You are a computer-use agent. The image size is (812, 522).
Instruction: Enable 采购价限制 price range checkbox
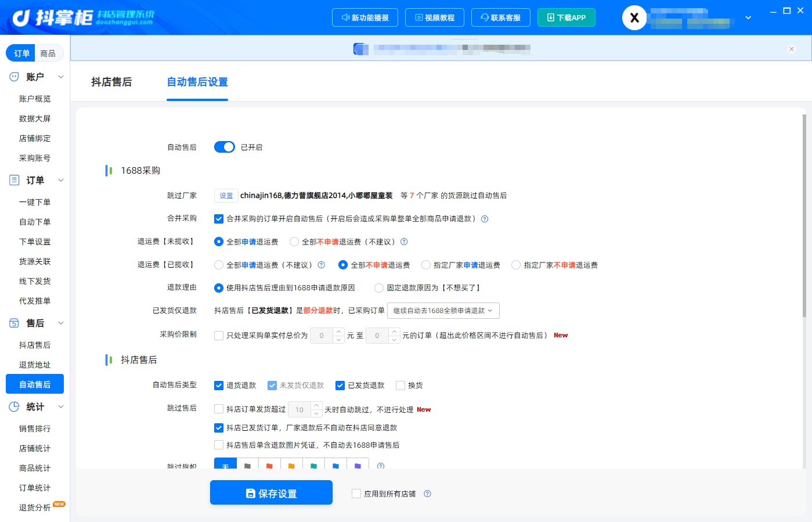click(x=219, y=336)
